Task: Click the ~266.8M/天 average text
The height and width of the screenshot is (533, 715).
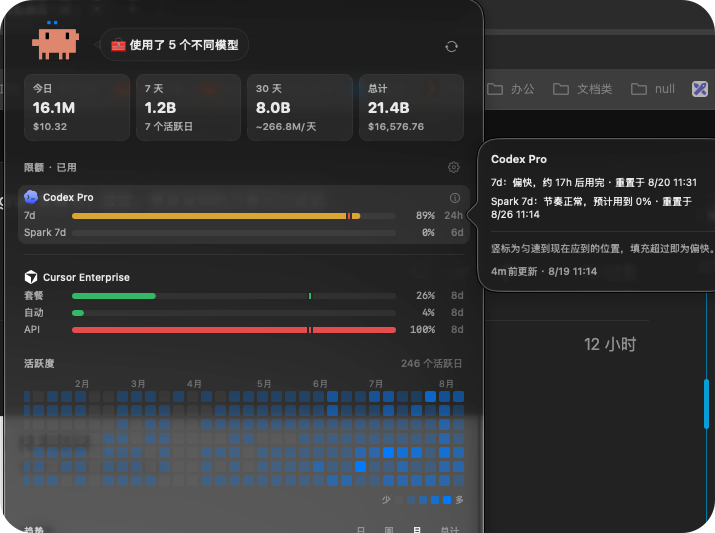Action: tap(286, 126)
